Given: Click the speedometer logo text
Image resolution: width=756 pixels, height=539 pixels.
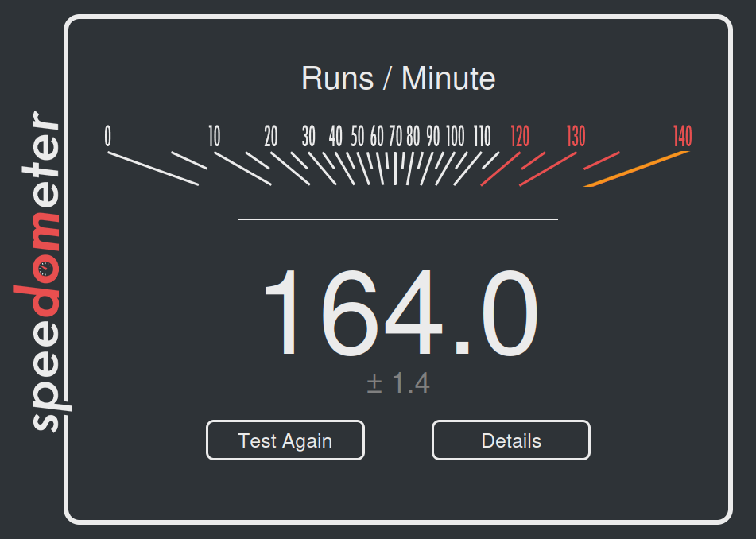Looking at the screenshot, I should point(42,271).
